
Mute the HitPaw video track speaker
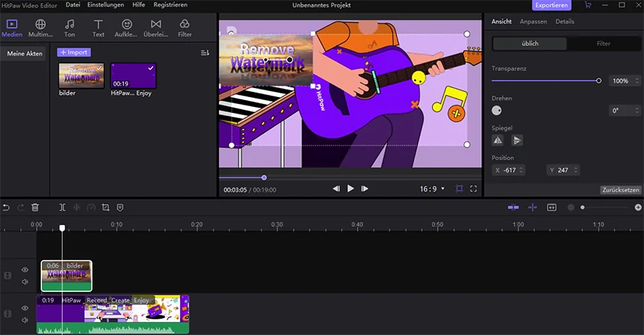click(x=25, y=320)
